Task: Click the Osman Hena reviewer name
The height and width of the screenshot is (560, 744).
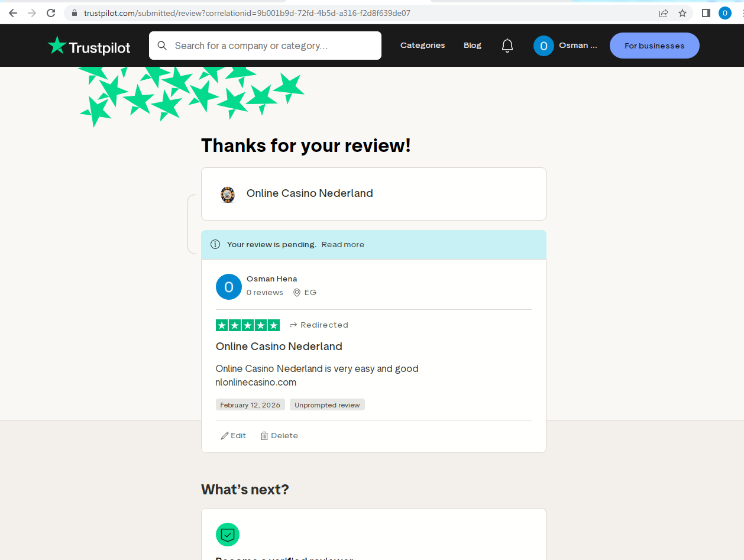Action: (x=272, y=279)
